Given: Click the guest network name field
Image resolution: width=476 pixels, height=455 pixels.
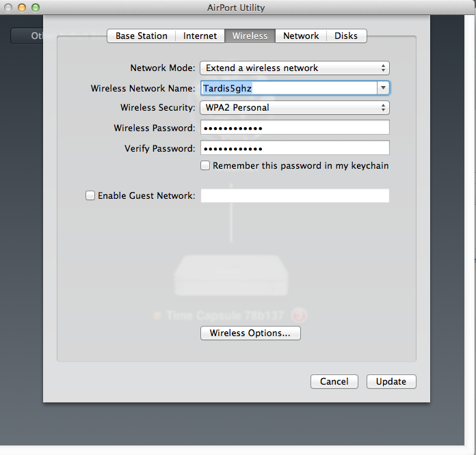Looking at the screenshot, I should tap(295, 195).
